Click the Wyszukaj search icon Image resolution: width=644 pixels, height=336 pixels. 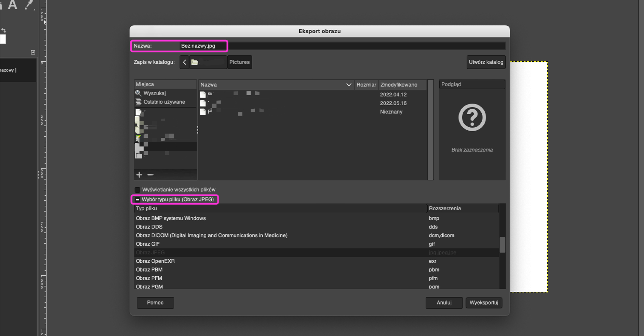pyautogui.click(x=138, y=93)
